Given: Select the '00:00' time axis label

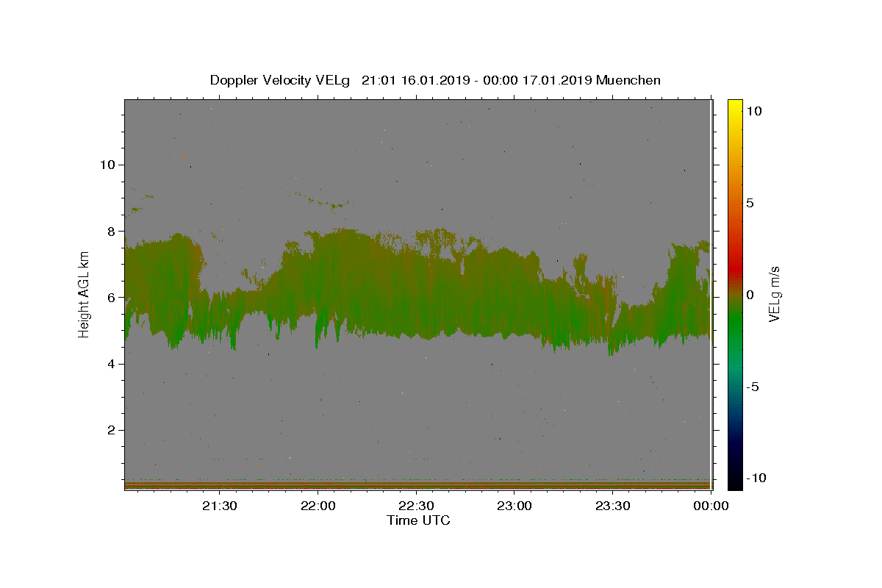Looking at the screenshot, I should (x=711, y=506).
